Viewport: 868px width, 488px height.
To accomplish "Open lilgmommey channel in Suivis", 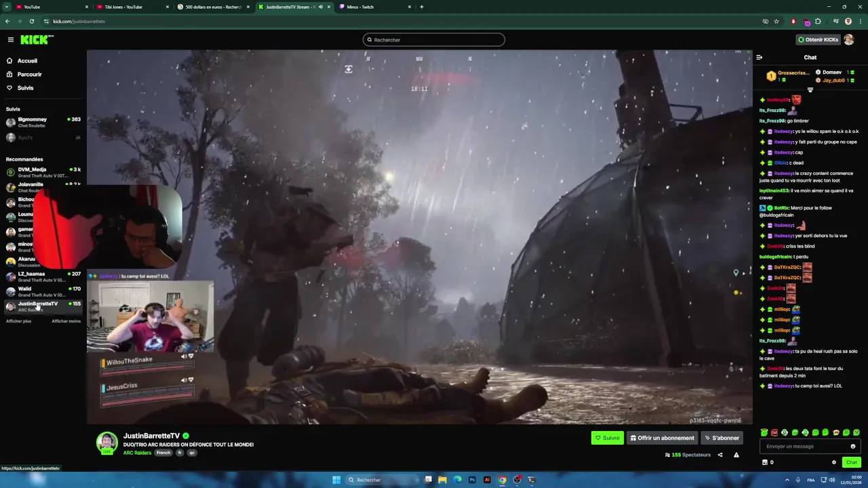I will [43, 122].
